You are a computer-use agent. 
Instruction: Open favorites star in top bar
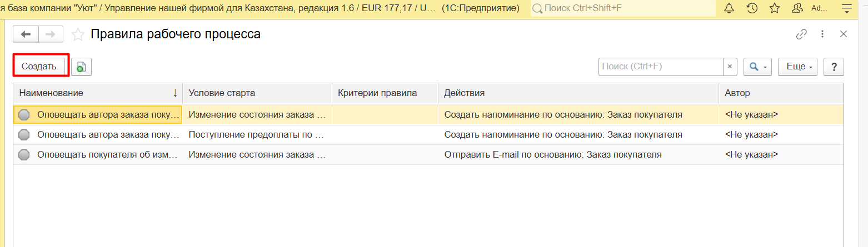pyautogui.click(x=774, y=8)
